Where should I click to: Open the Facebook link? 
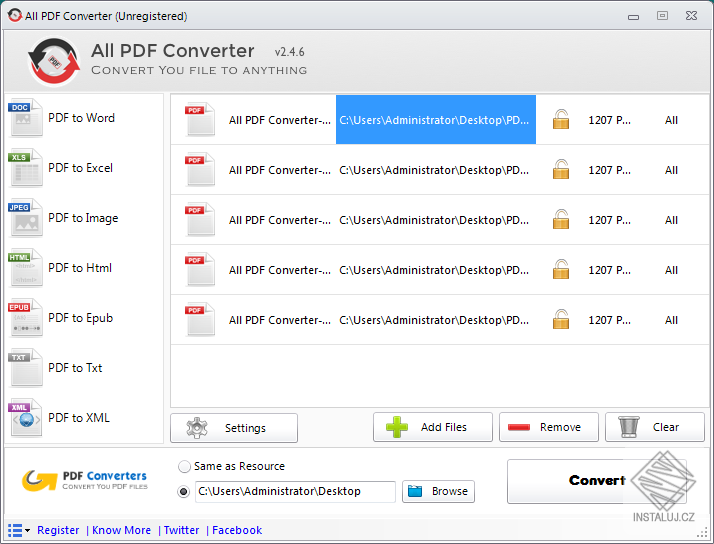(237, 530)
